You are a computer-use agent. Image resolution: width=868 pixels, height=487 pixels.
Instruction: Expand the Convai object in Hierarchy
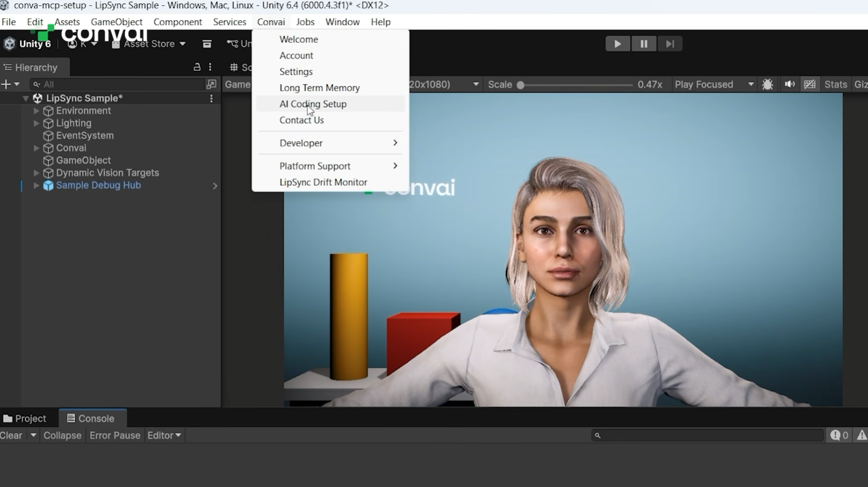36,148
